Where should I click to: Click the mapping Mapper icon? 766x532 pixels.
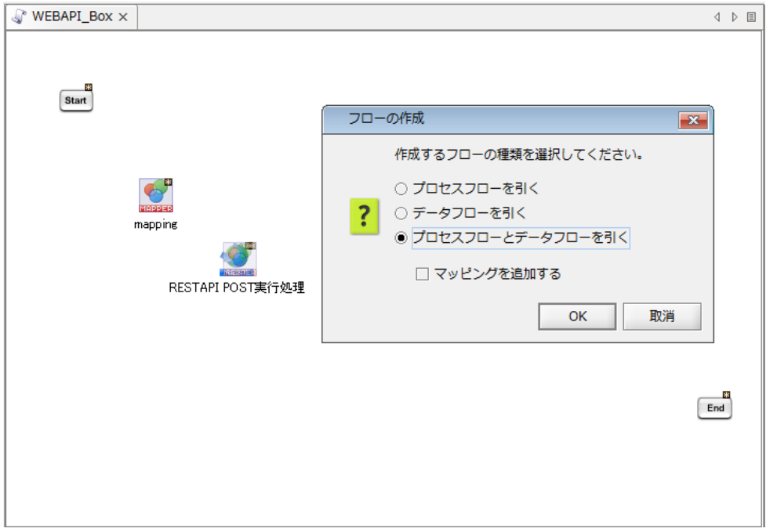[x=156, y=195]
